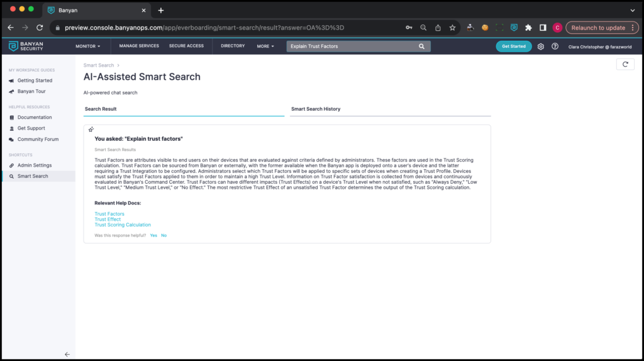The image size is (644, 361).
Task: Open MANAGE SERVICES in the navigation bar
Action: tap(139, 46)
